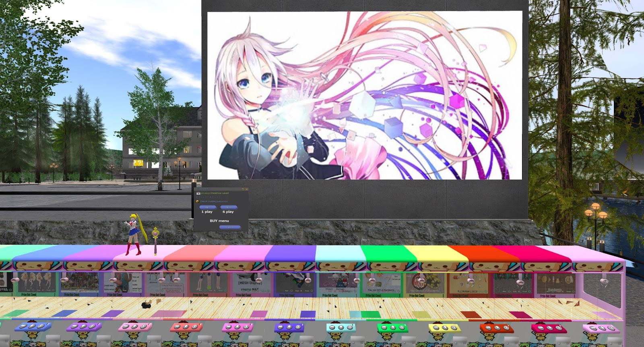Click the large anime girl display screen

(365, 96)
